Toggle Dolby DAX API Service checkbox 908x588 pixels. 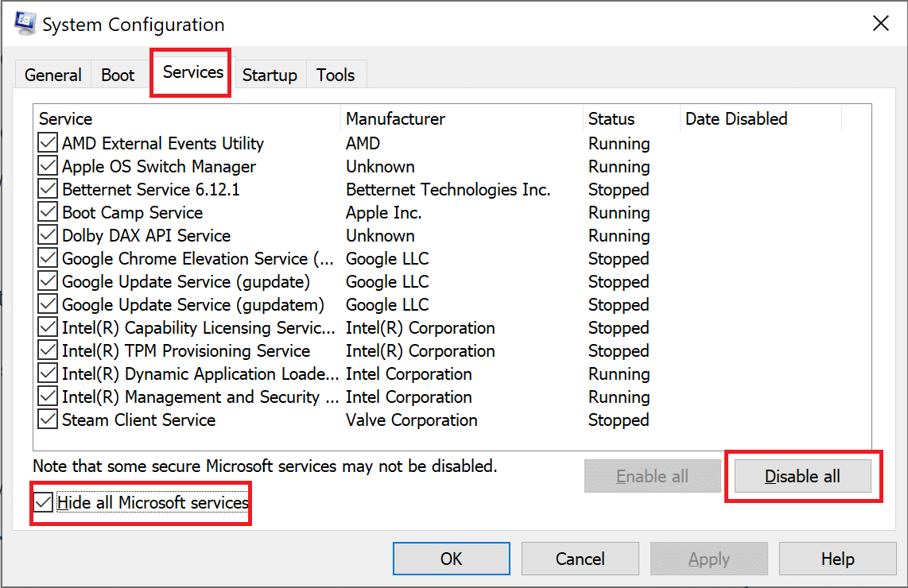click(x=48, y=236)
